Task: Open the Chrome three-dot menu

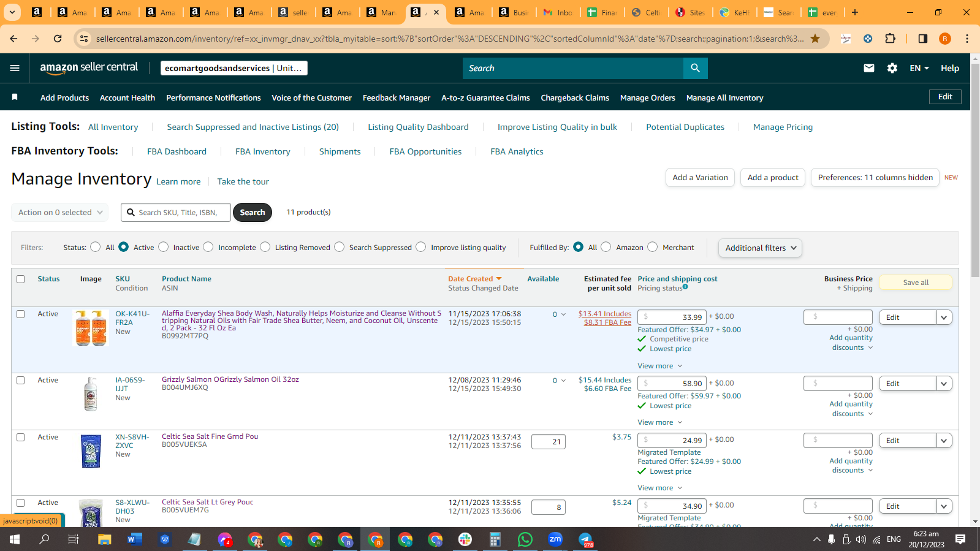Action: (x=967, y=39)
